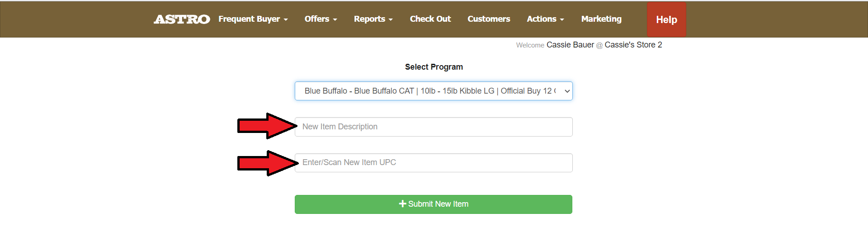Open the Frequent Buyer dropdown menu
The image size is (868, 251).
[x=253, y=19]
